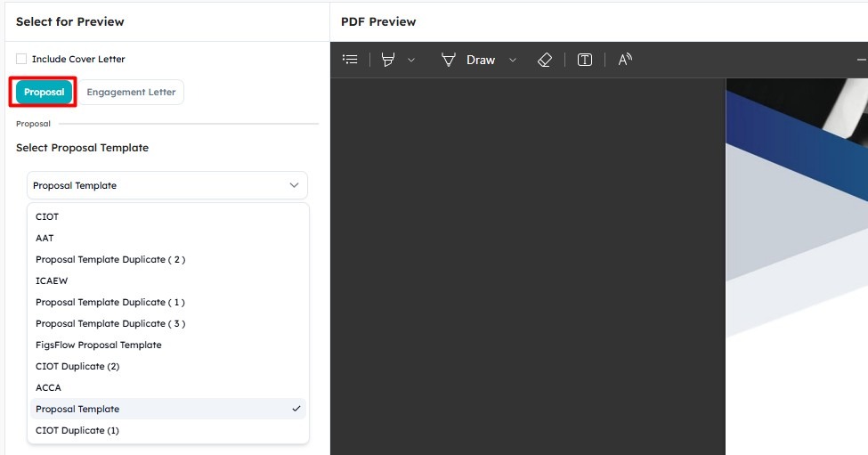Choose FigsFlow Proposal Template option
This screenshot has height=455, width=868.
[167, 345]
